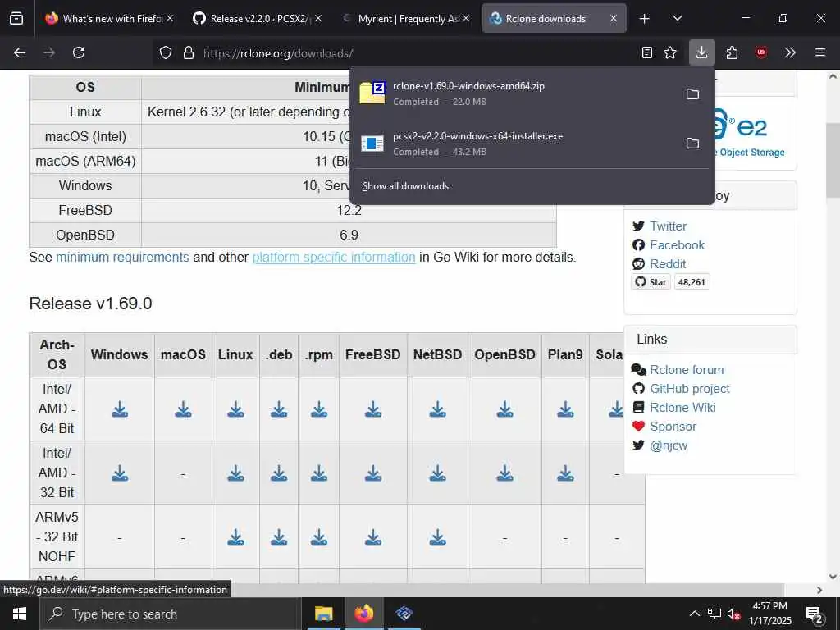Download Windows Intel/AMD 64 Bit build
Image resolution: width=840 pixels, height=630 pixels.
pos(120,409)
